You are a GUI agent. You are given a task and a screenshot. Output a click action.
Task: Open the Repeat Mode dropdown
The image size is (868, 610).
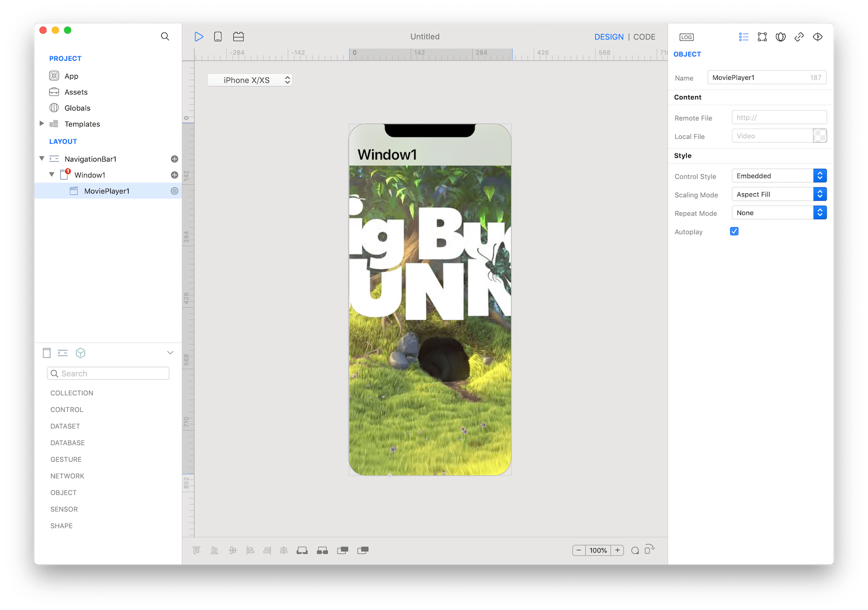coord(779,213)
